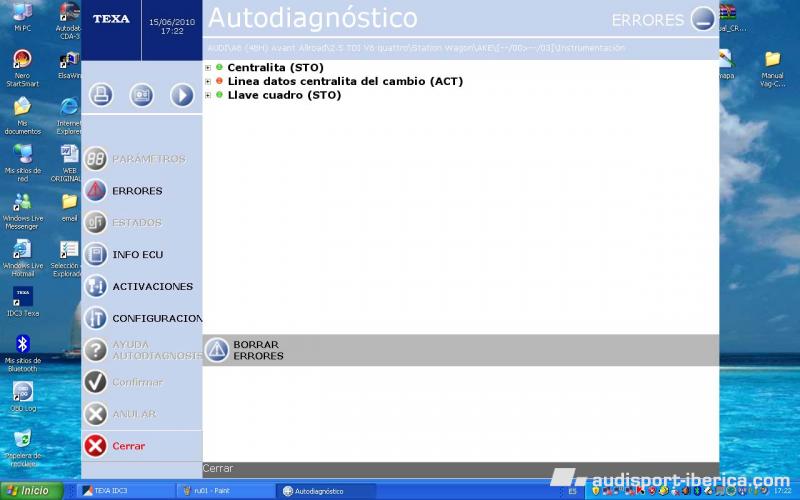Click the Confirmar label
Viewport: 800px width, 500px height.
137,382
